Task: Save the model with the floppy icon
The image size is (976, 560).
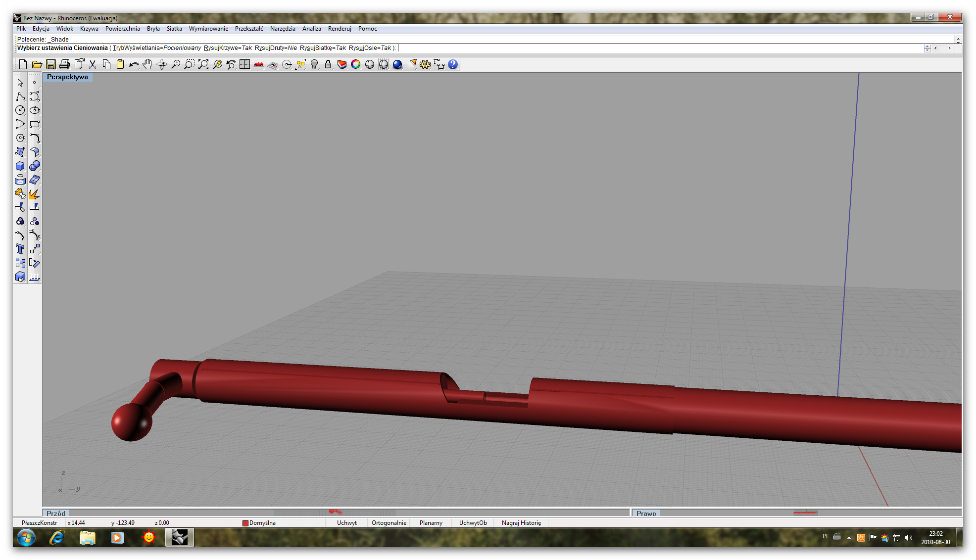Action: coord(50,64)
